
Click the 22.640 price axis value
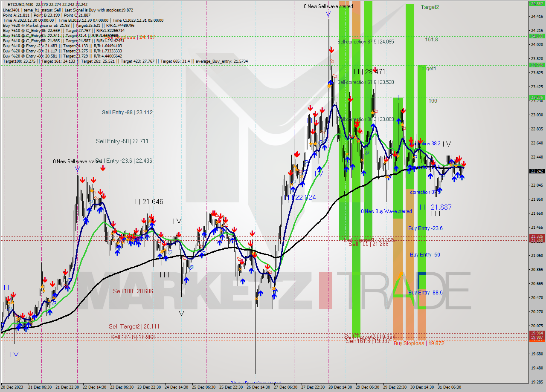[537, 143]
